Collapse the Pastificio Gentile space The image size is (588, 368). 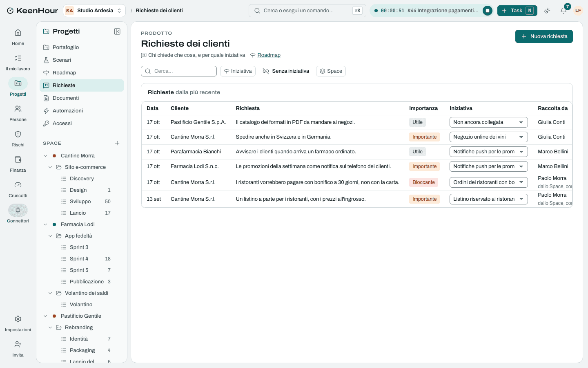pyautogui.click(x=45, y=316)
